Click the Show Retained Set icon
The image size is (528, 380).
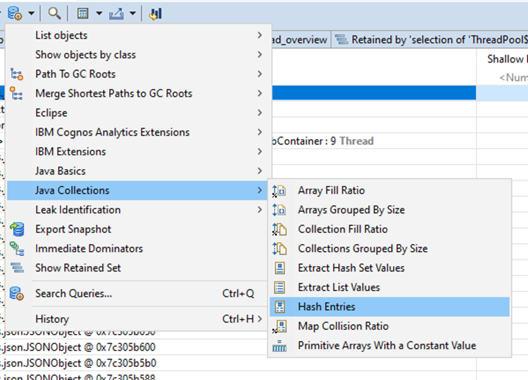coord(17,268)
